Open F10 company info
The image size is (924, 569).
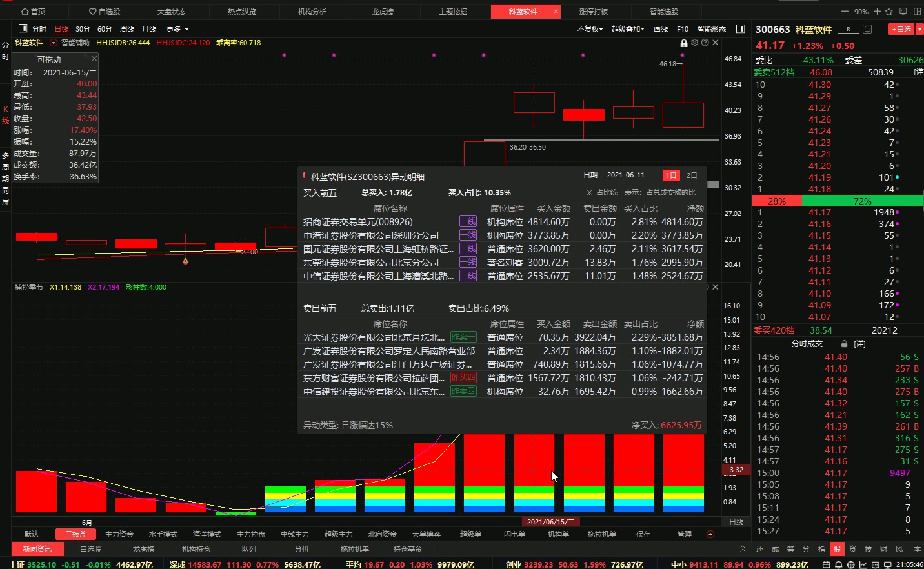[683, 29]
